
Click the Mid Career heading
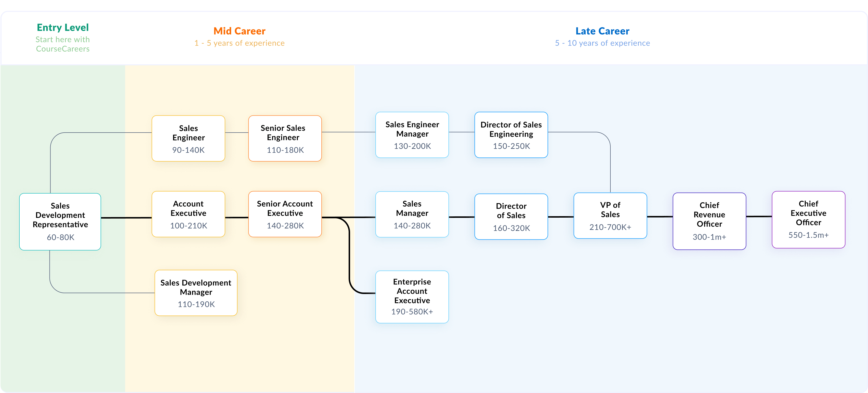[x=239, y=31]
